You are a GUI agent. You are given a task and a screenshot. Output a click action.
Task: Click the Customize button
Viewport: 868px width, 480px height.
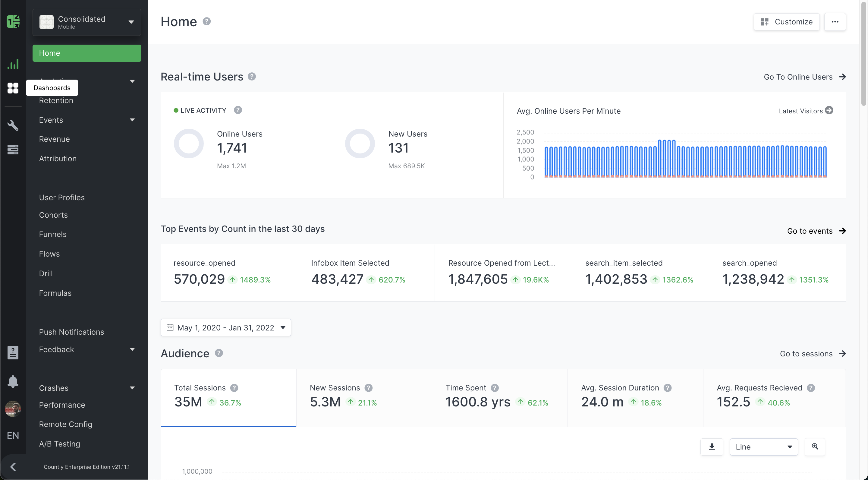(x=786, y=22)
